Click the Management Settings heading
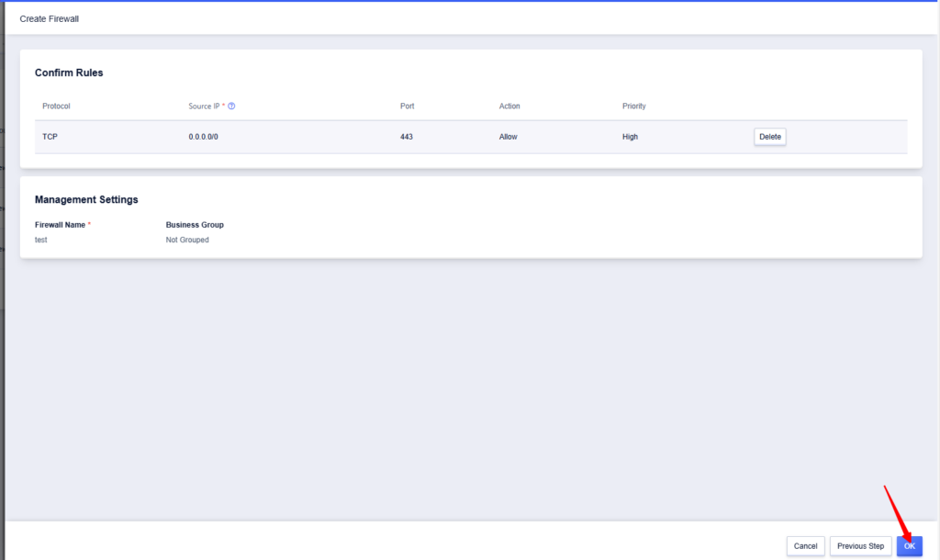The image size is (940, 560). [x=86, y=199]
